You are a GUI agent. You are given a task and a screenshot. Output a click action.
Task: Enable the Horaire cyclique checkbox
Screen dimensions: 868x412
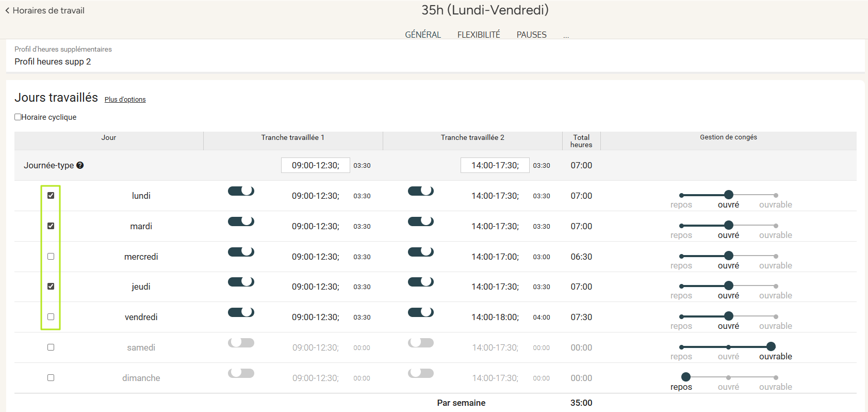(x=18, y=117)
